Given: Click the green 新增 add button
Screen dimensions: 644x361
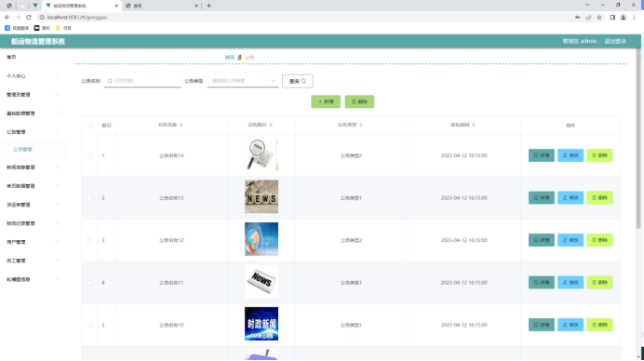Looking at the screenshot, I should [x=326, y=101].
